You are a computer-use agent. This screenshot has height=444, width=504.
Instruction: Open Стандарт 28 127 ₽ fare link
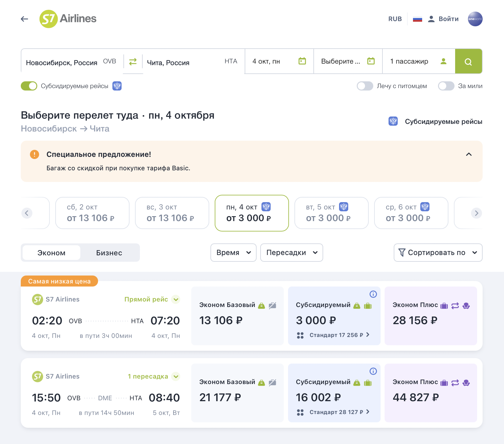click(x=340, y=412)
